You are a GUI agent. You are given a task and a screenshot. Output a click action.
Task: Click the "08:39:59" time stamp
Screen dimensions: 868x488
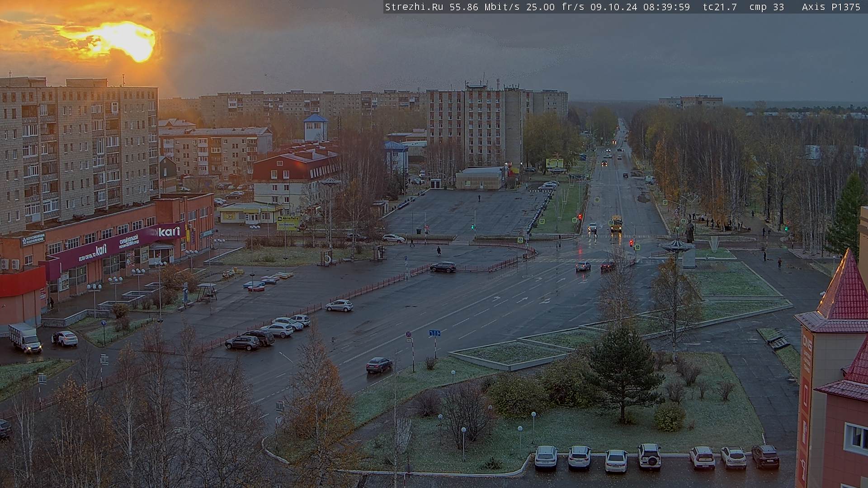pyautogui.click(x=667, y=7)
